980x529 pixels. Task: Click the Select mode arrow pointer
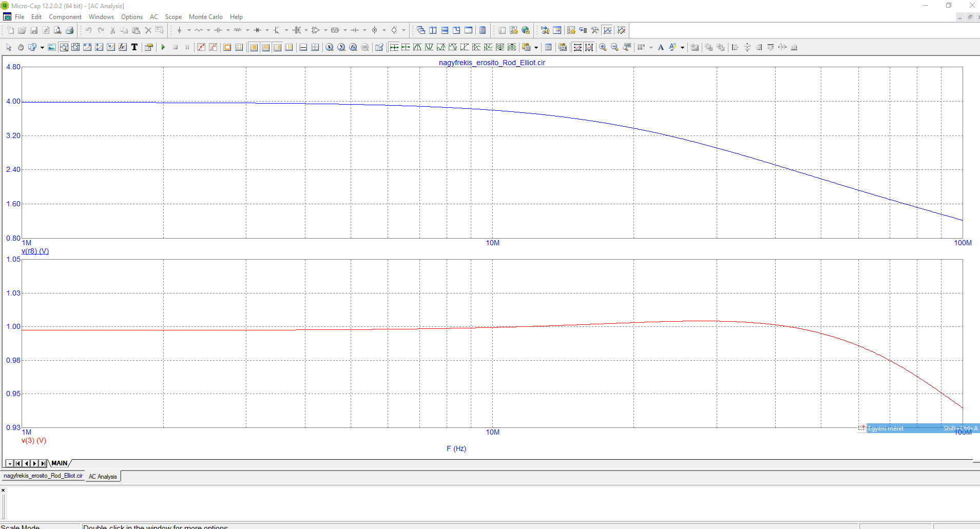(9, 47)
